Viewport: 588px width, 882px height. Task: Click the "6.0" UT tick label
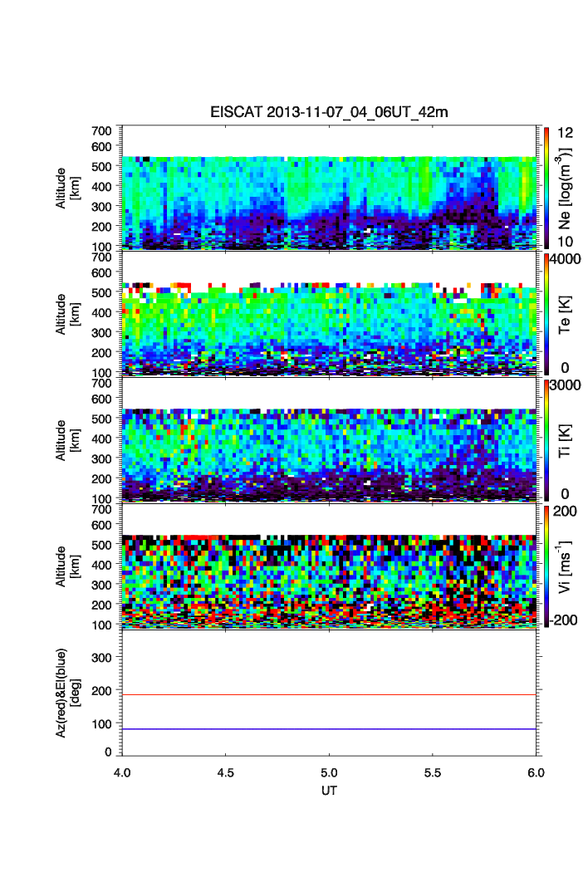(537, 773)
